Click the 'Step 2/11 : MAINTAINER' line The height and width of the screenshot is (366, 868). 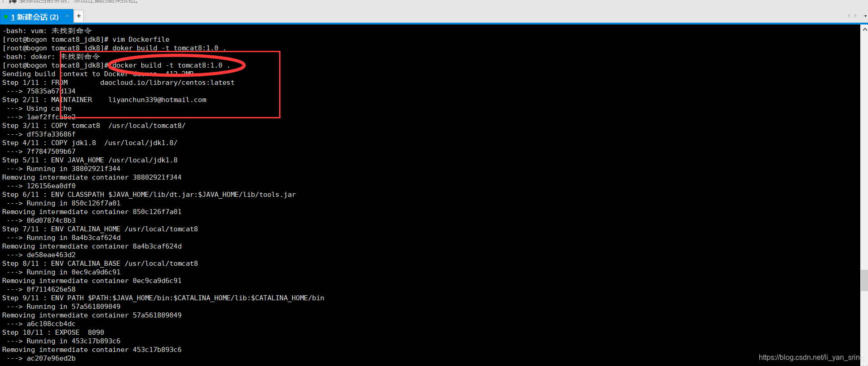click(x=104, y=100)
